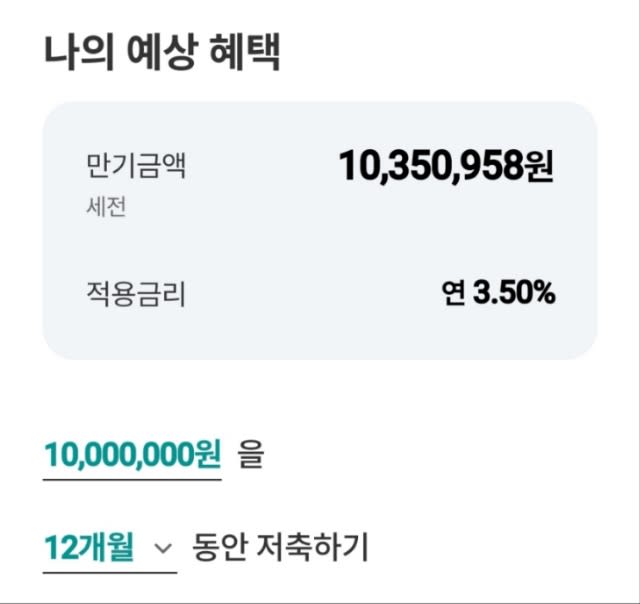The height and width of the screenshot is (604, 640).
Task: Open the 12개월 savings period selector
Action: 110,548
